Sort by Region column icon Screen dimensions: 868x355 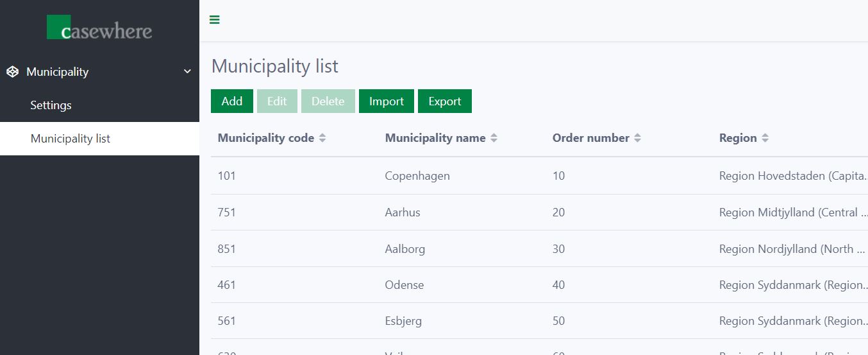pyautogui.click(x=765, y=138)
